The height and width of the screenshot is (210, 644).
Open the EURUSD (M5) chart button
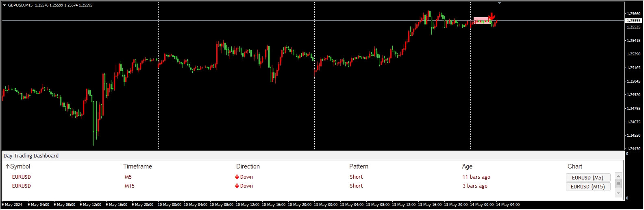588,177
